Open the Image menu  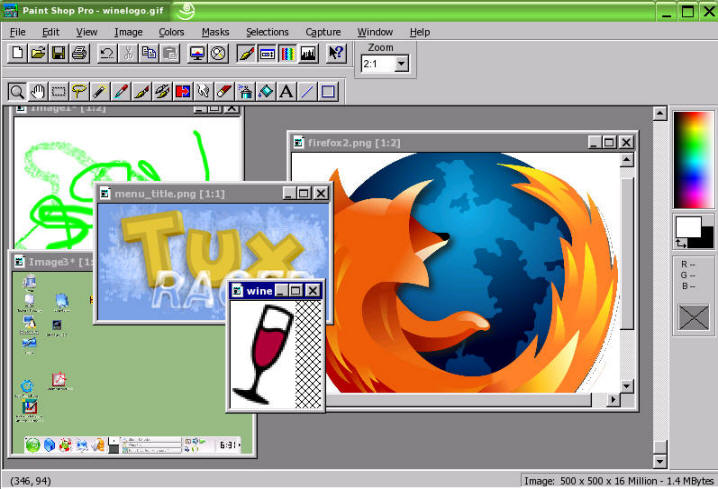tap(128, 32)
